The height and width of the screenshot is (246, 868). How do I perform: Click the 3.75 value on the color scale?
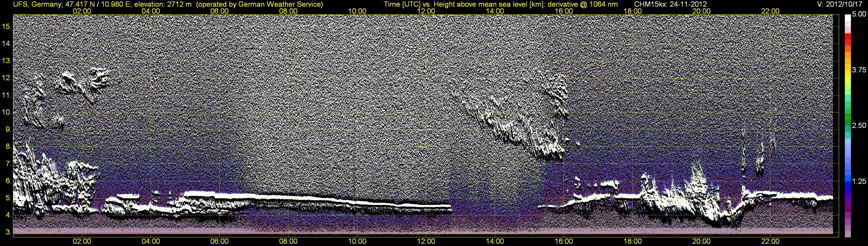pos(859,70)
